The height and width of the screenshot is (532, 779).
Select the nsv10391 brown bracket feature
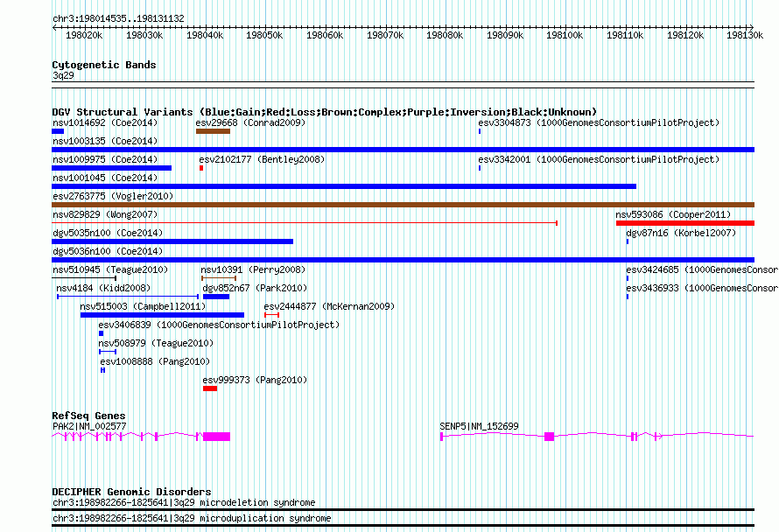click(219, 278)
